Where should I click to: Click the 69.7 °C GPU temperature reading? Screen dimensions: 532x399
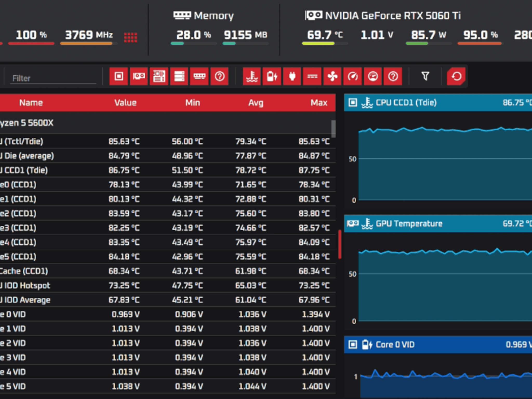click(x=325, y=35)
